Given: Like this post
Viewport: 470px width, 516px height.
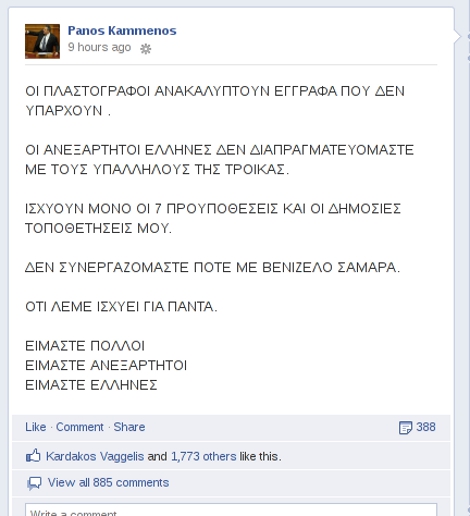Looking at the screenshot, I should tap(36, 427).
